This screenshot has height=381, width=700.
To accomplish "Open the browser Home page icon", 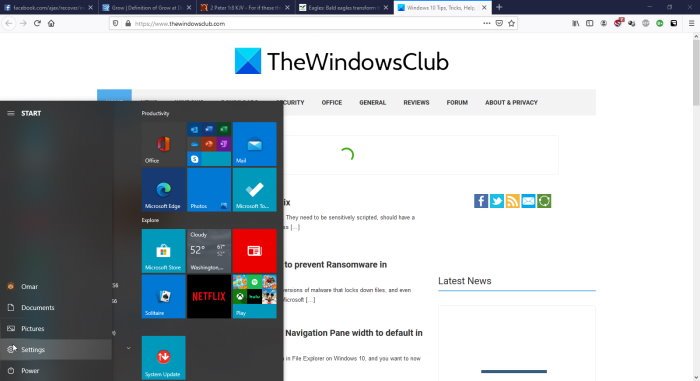I will (x=51, y=23).
